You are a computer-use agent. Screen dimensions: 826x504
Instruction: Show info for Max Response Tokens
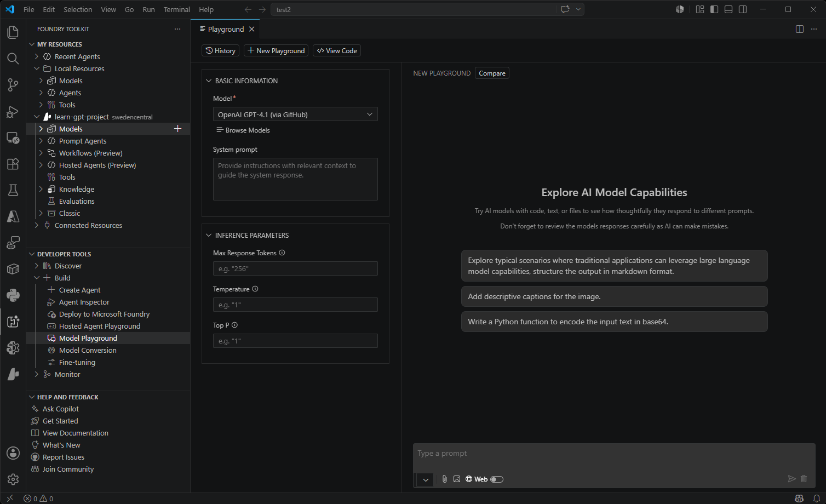[282, 253]
